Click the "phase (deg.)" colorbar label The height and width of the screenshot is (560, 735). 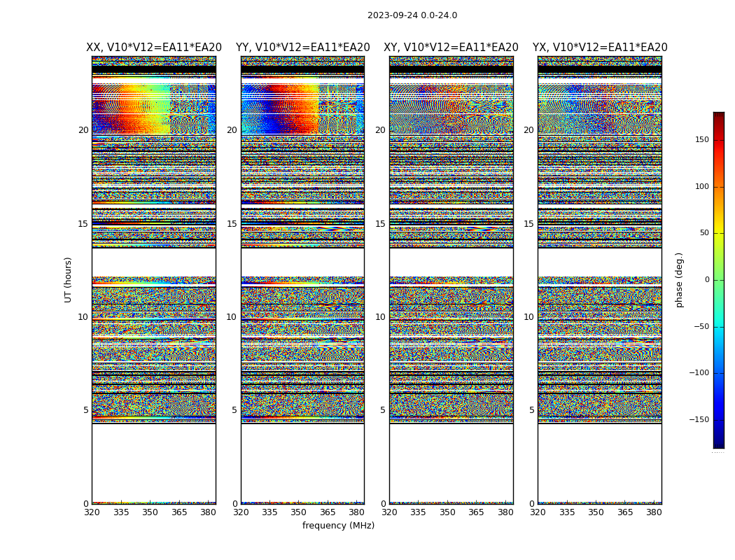click(679, 280)
